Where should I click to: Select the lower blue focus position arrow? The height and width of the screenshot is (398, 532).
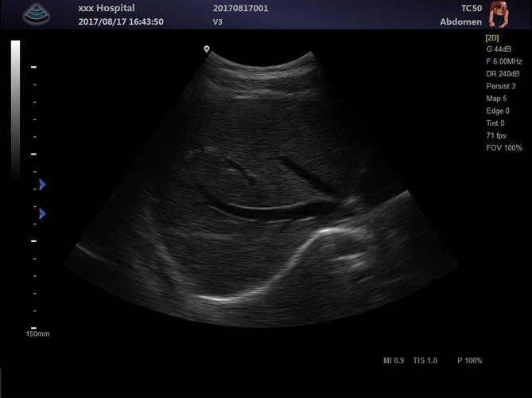coord(42,213)
